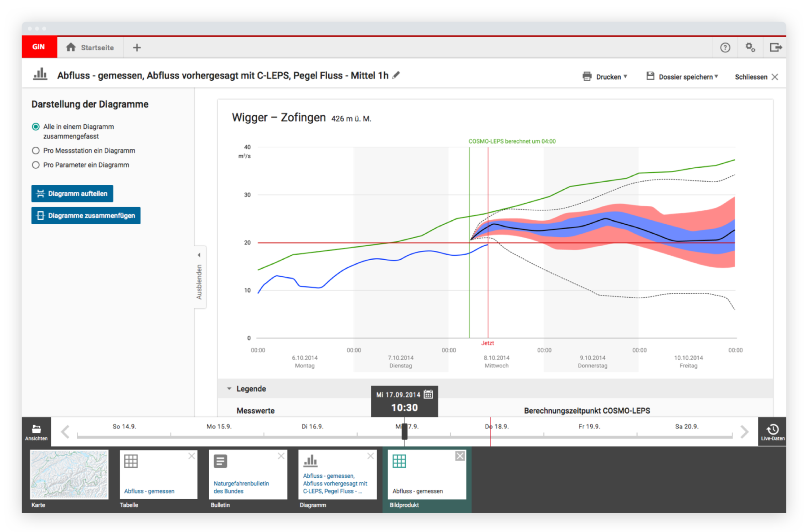Move the black timeline slider handle
Screen dimensions: 808x532
(404, 431)
